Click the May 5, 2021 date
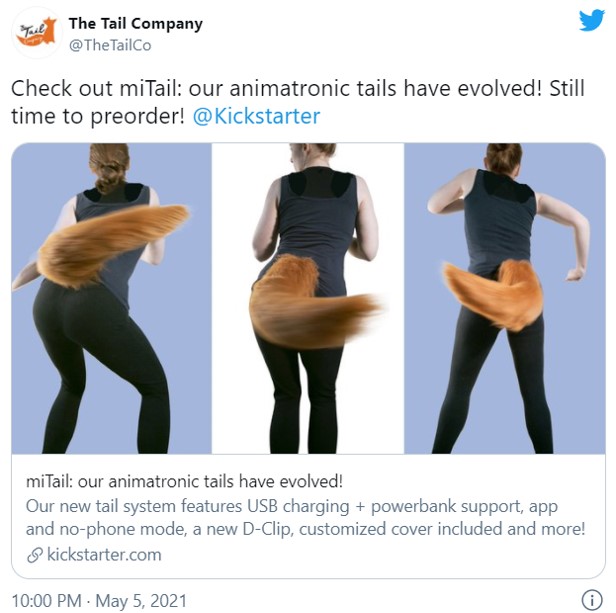616x613 pixels. tap(141, 601)
